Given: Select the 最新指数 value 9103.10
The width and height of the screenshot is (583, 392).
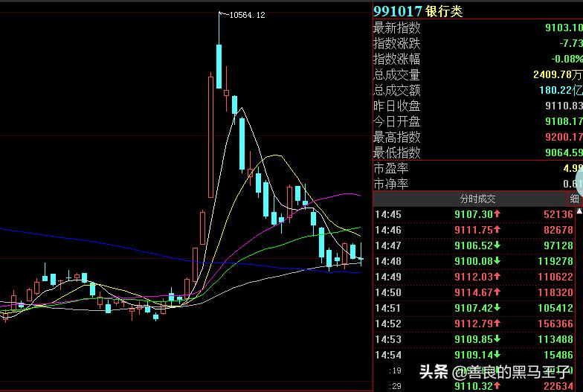Looking at the screenshot, I should point(564,28).
